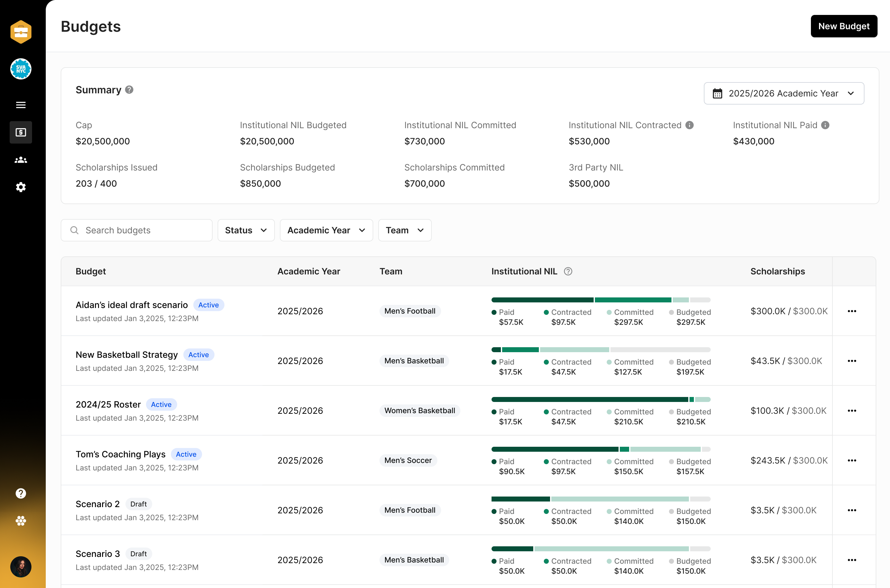Viewport: 890px width, 588px height.
Task: Open the hamburger menu in the sidebar
Action: [x=21, y=105]
